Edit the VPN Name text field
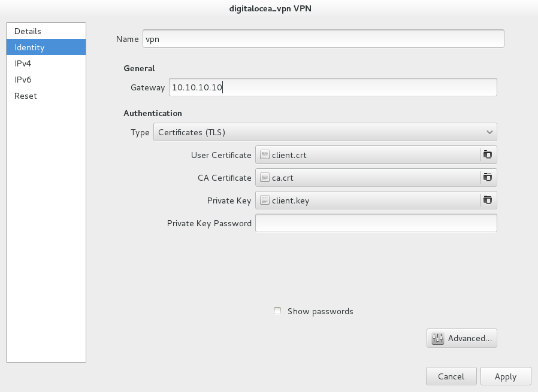Viewport: 538px width, 392px height. (323, 39)
